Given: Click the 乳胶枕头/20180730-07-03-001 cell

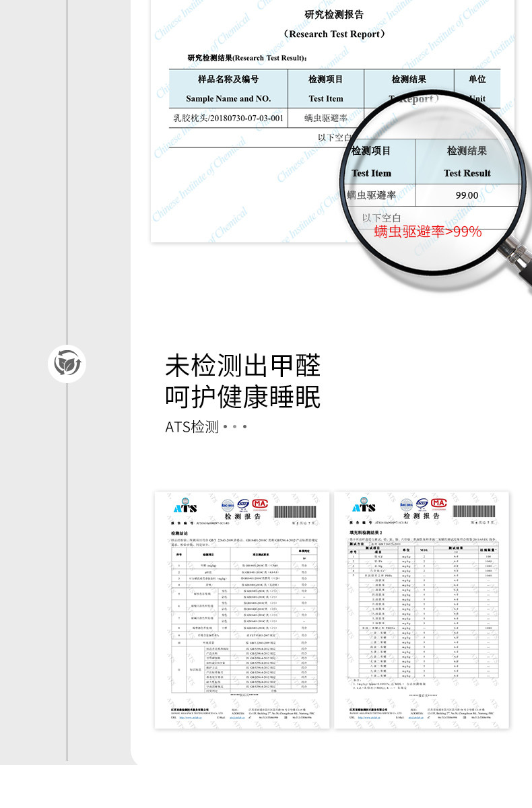Looking at the screenshot, I should [x=228, y=118].
